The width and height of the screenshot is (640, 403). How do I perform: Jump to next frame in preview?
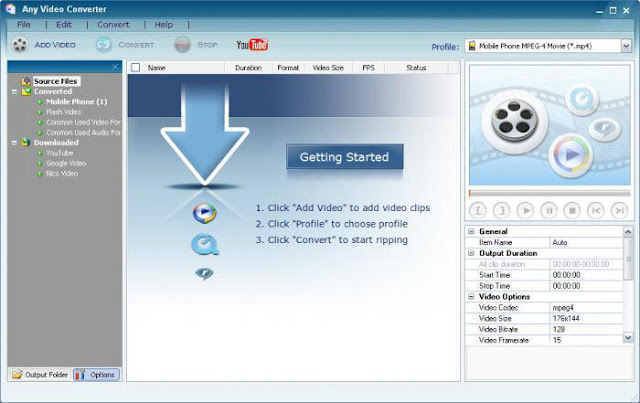click(619, 210)
